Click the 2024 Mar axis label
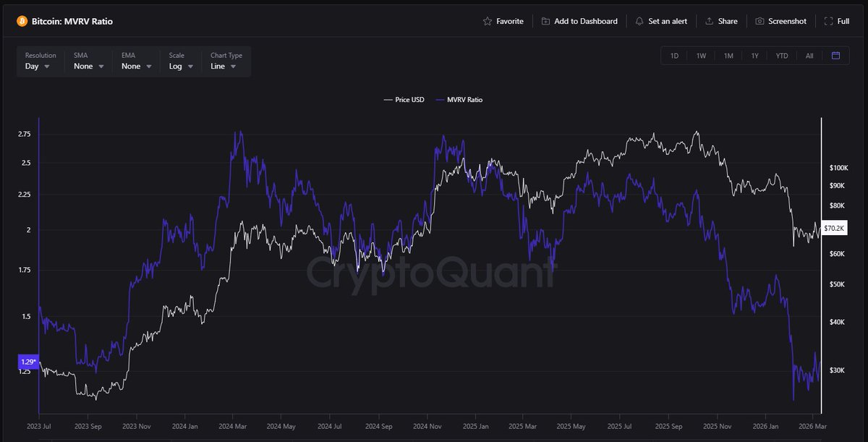Screen dimensions: 868x442 234,427
